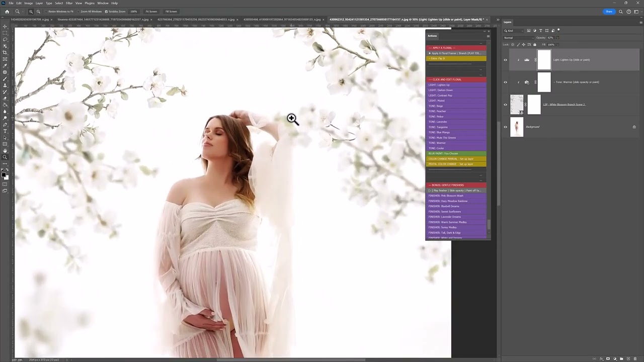Toggle the layer filter on/off switch
The width and height of the screenshot is (644, 362).
[558, 30]
